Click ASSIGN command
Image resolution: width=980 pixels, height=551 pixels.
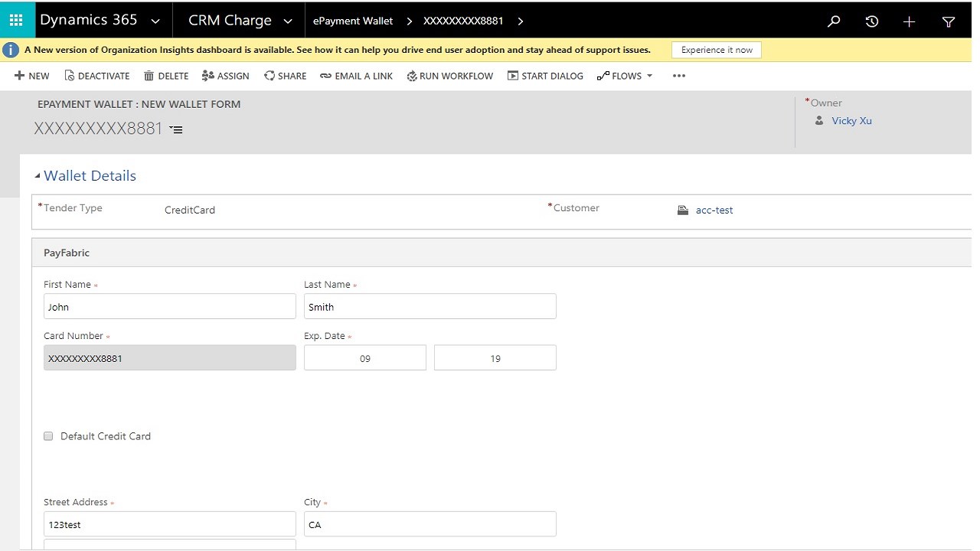click(226, 76)
